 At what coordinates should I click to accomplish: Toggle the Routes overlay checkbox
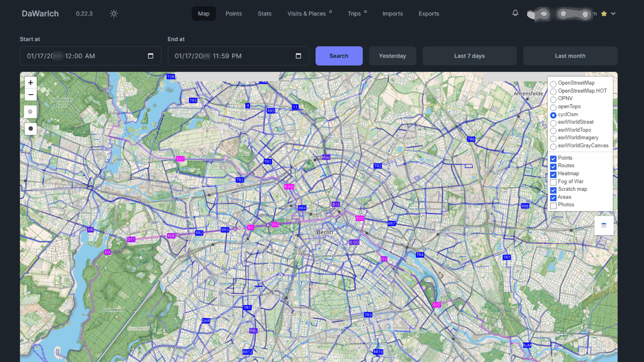point(553,166)
